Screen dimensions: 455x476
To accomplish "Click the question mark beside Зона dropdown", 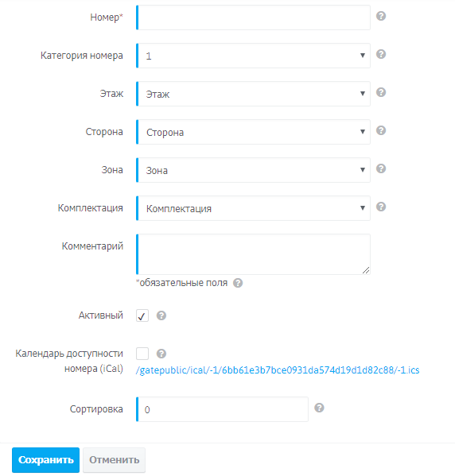I will (381, 168).
